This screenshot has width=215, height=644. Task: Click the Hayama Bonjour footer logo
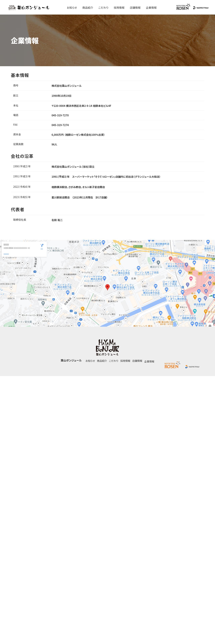[107, 347]
